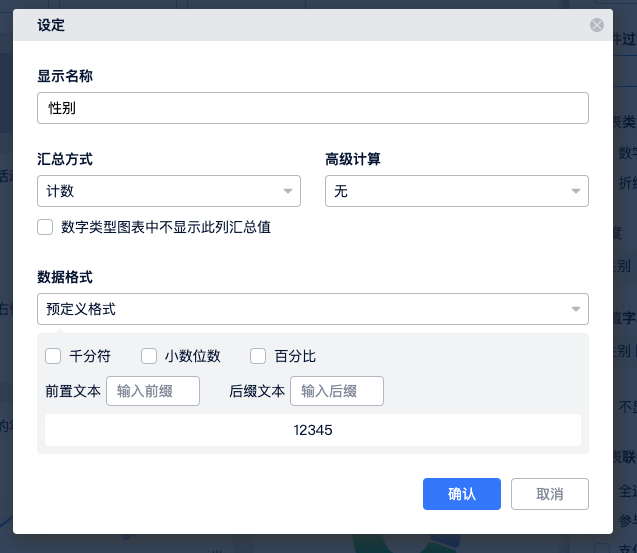Click the 设定 dialog title text
Image resolution: width=637 pixels, height=553 pixels.
(51, 25)
